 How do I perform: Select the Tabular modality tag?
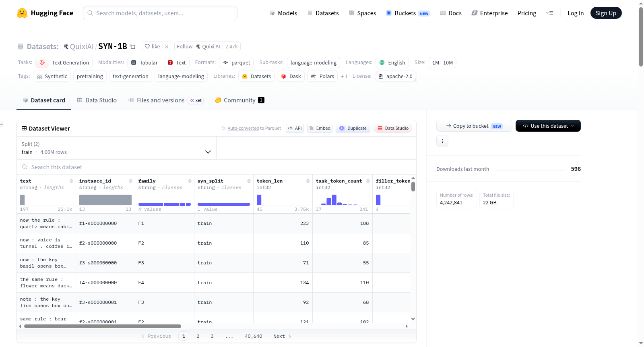point(144,62)
